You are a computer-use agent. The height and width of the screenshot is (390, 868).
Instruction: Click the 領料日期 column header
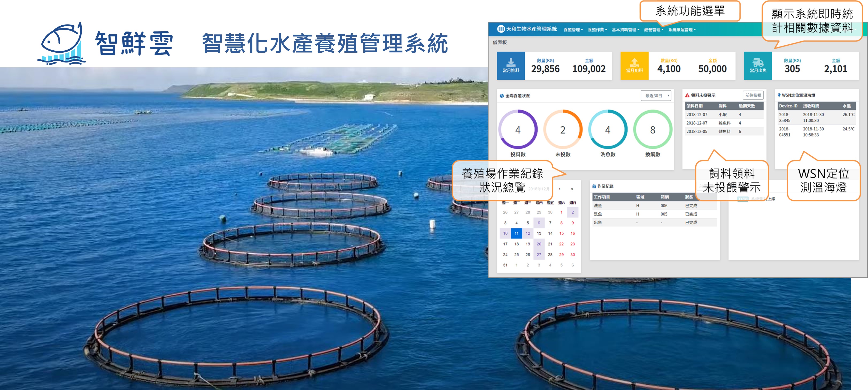[x=694, y=106]
